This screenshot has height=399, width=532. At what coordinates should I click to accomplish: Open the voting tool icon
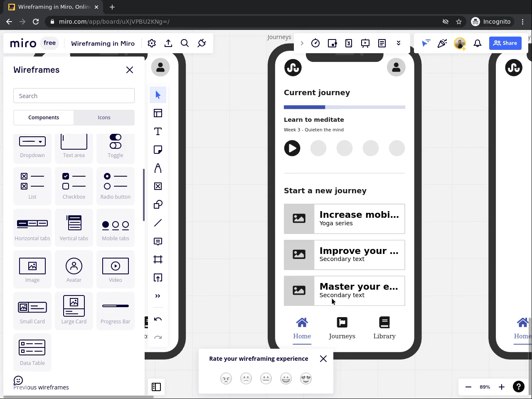332,43
